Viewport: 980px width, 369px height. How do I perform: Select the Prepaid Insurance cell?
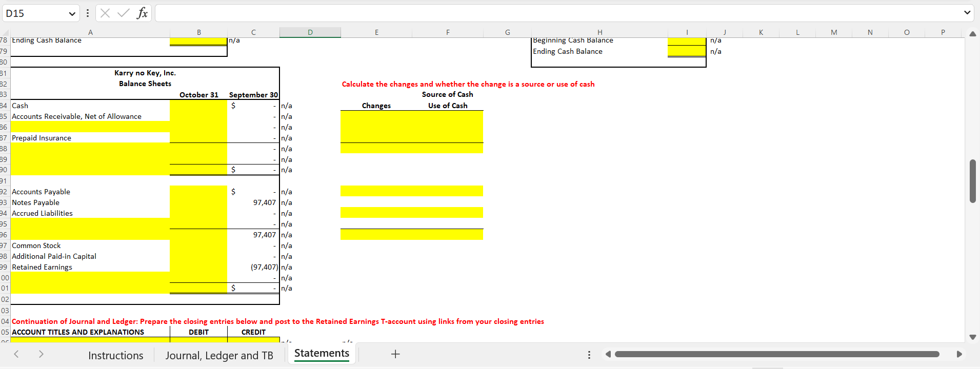(x=90, y=138)
